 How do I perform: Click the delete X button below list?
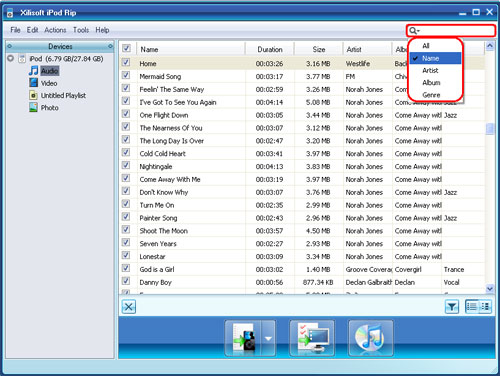[129, 307]
